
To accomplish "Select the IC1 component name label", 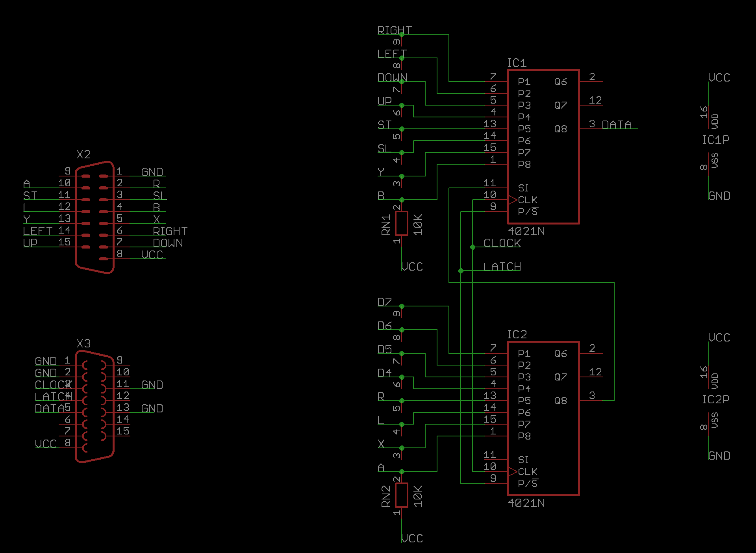I will click(517, 63).
